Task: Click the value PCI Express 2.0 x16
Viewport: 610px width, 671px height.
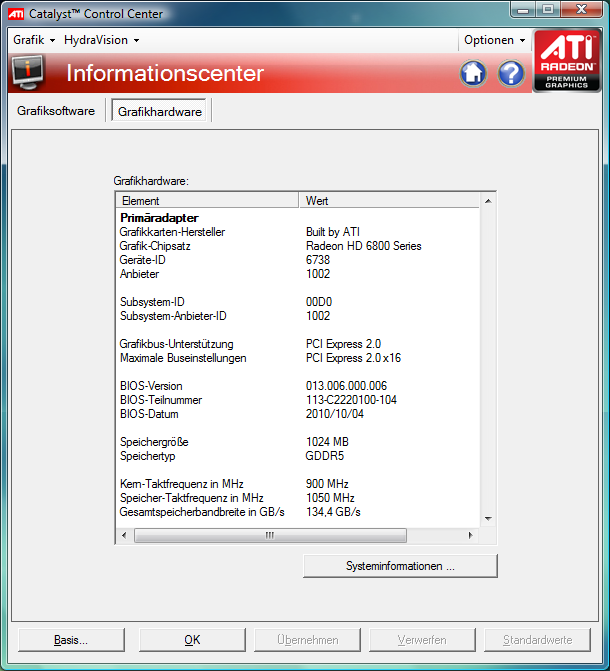Action: click(x=353, y=358)
